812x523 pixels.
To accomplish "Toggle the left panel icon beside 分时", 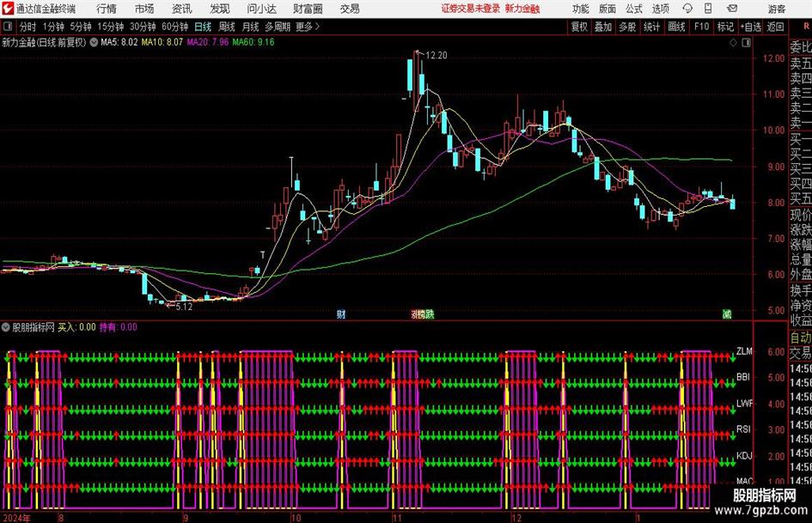I will pos(8,27).
